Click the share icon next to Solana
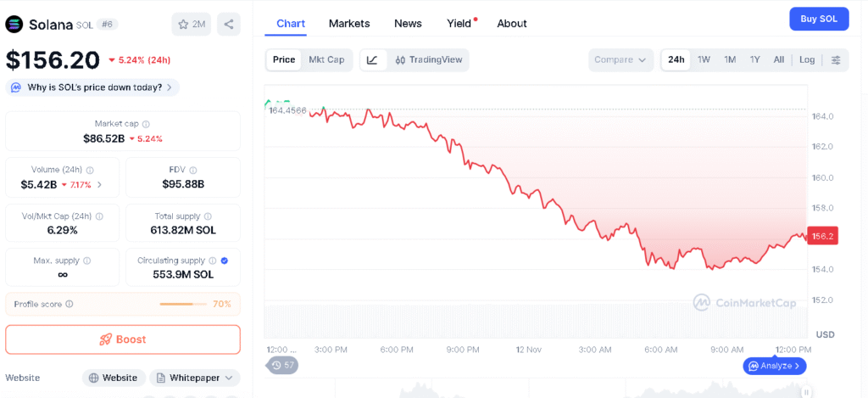Screen dimensions: 868x398 click(x=229, y=25)
